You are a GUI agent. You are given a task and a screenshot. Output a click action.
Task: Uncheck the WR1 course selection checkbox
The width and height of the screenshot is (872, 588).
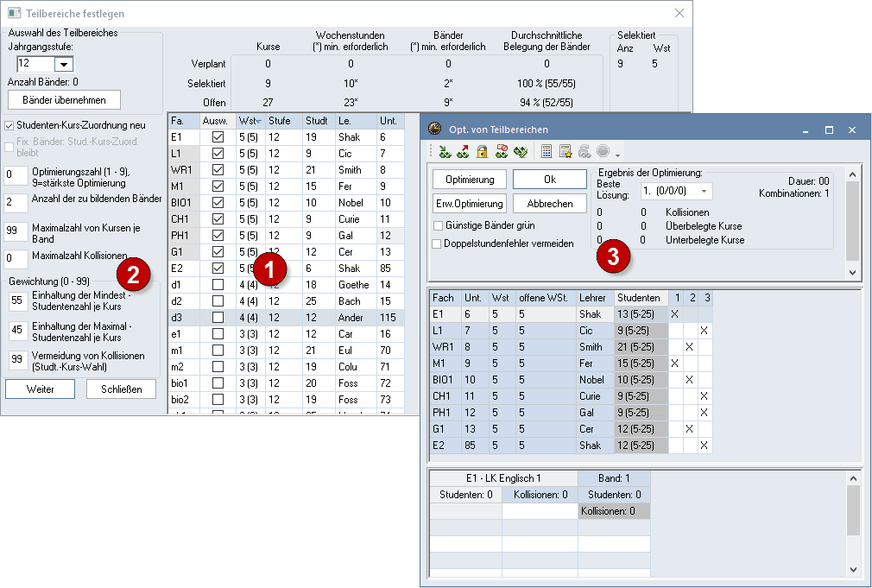[218, 170]
